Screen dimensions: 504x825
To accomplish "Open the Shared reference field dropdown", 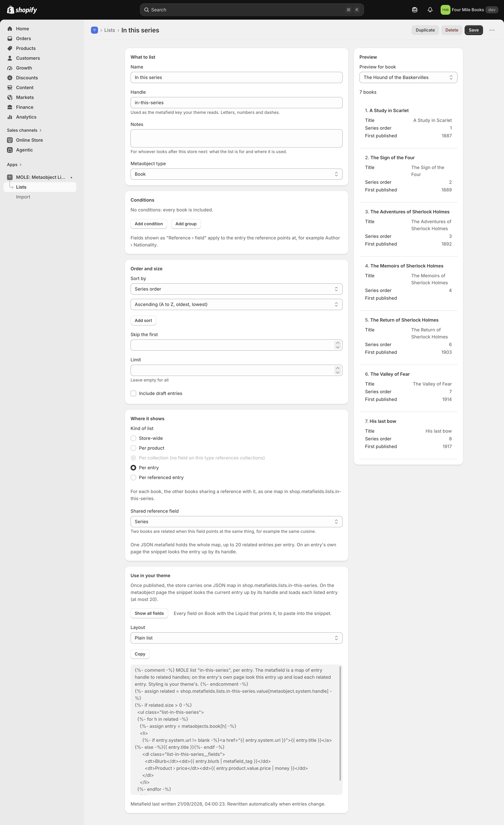I will (236, 522).
